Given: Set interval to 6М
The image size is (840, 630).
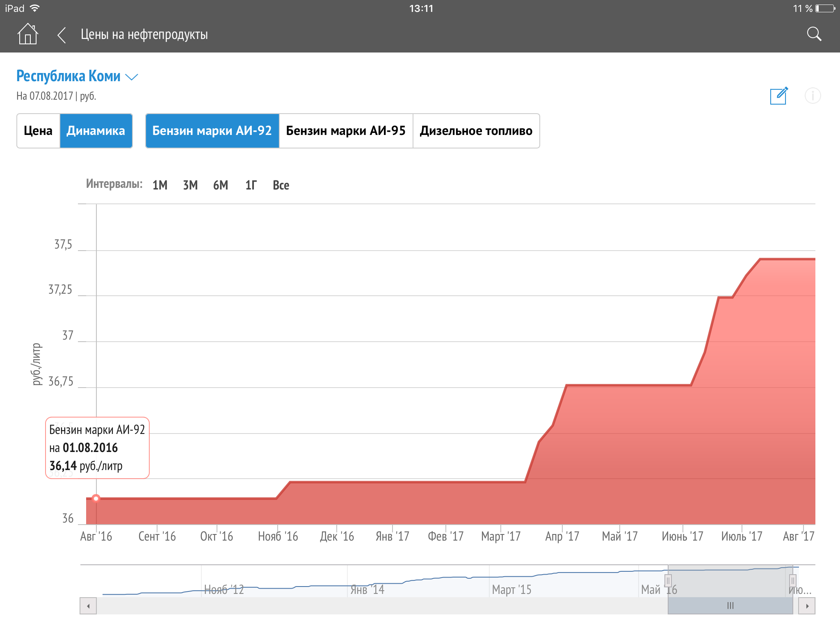Looking at the screenshot, I should pyautogui.click(x=221, y=185).
